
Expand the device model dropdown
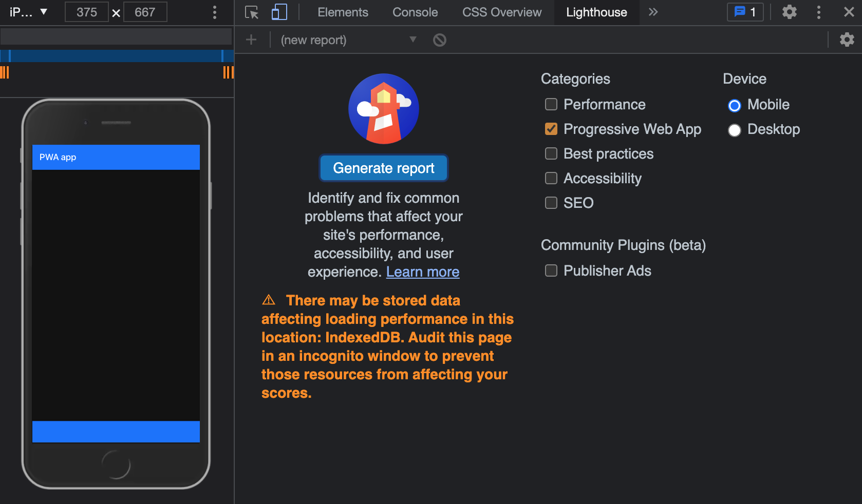29,12
